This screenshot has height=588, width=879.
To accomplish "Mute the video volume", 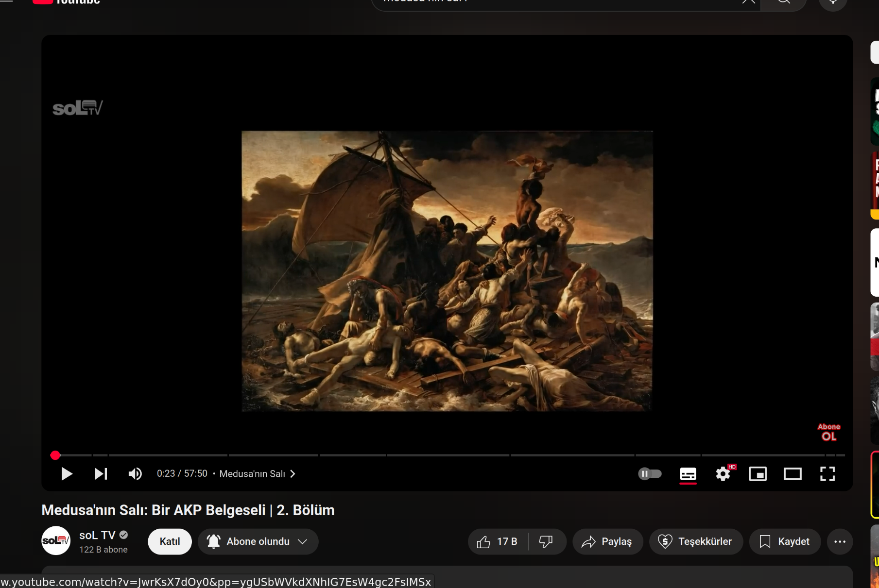I will (135, 474).
